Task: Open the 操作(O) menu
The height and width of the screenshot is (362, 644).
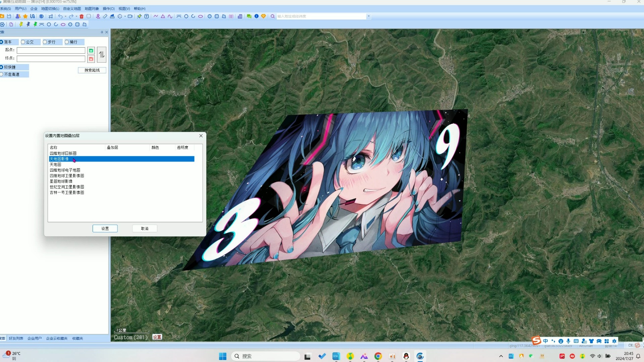Action: (x=109, y=9)
